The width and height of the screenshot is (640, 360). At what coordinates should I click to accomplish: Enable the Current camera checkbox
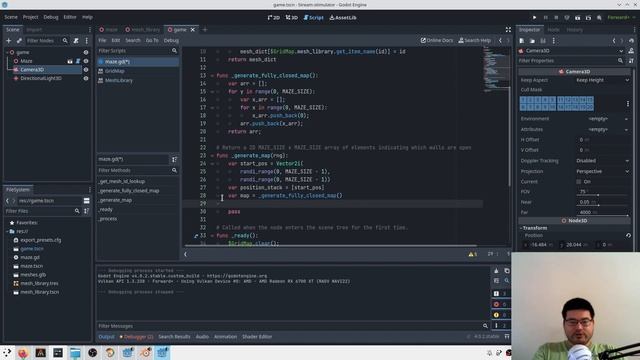tap(578, 182)
